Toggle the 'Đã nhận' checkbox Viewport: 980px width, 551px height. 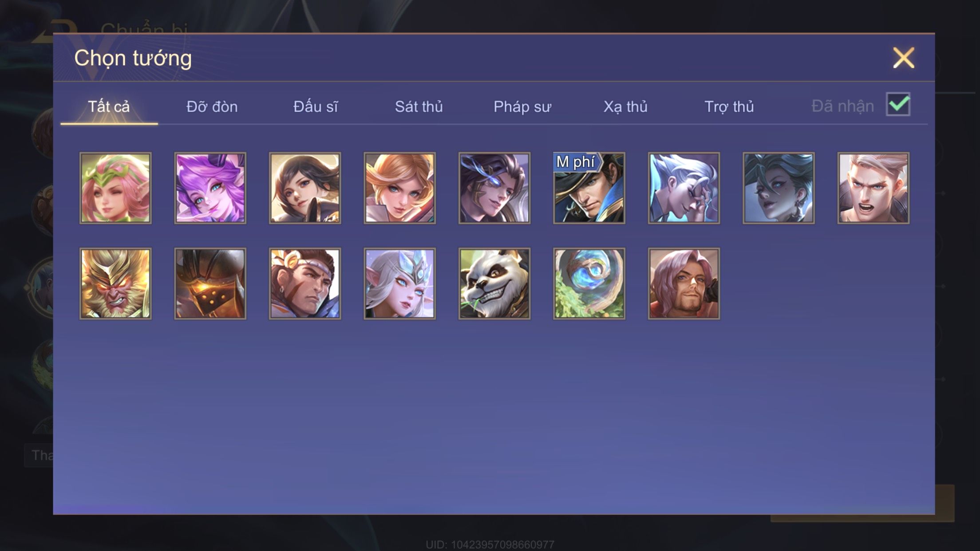click(x=898, y=105)
